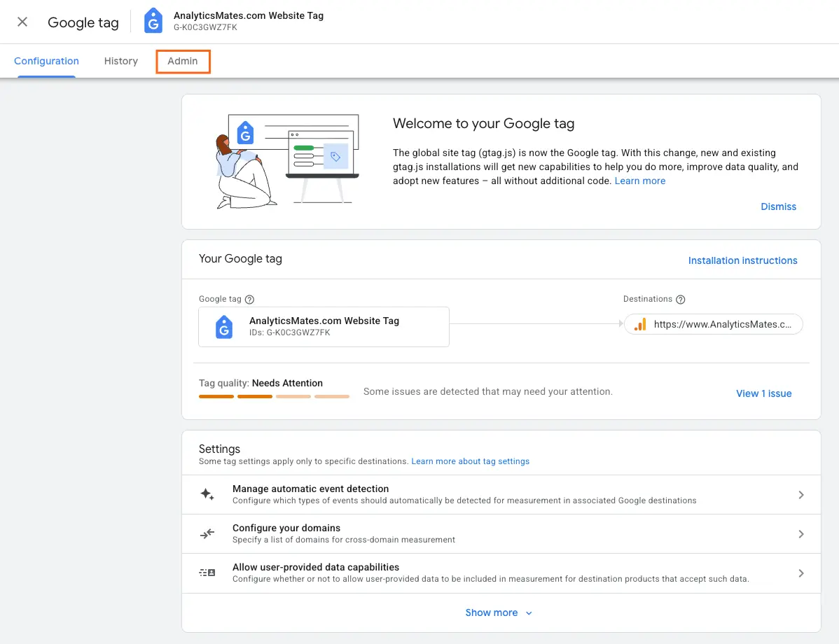This screenshot has height=644, width=839.
Task: Open Allow user-provided data capabilities row
Action: 501,573
